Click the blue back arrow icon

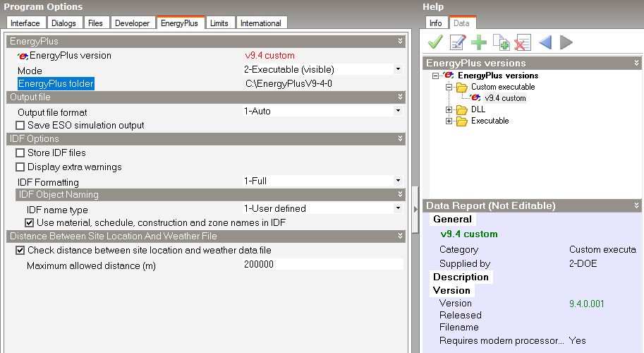coord(545,43)
